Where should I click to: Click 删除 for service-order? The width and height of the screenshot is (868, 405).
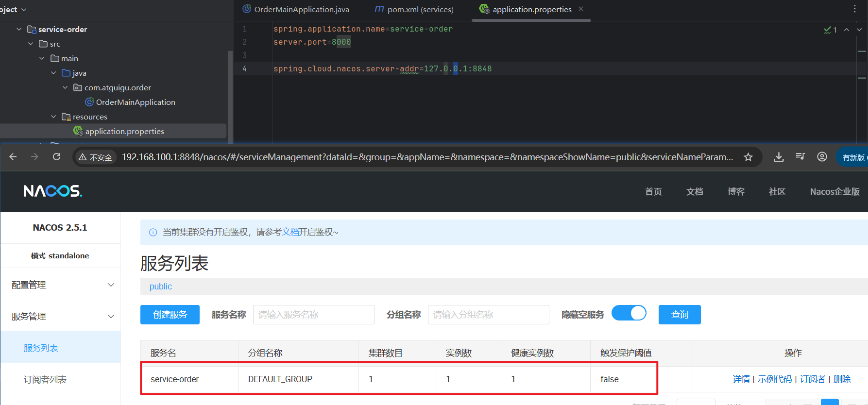point(842,379)
